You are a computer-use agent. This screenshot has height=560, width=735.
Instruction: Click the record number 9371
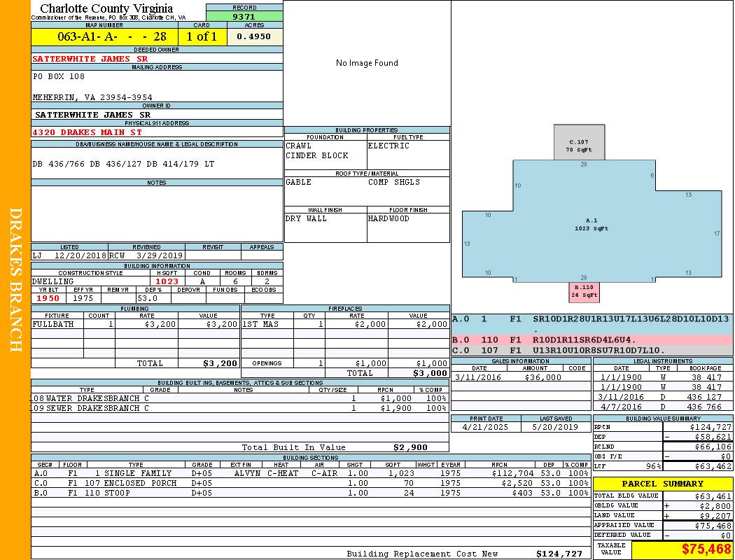click(x=244, y=16)
